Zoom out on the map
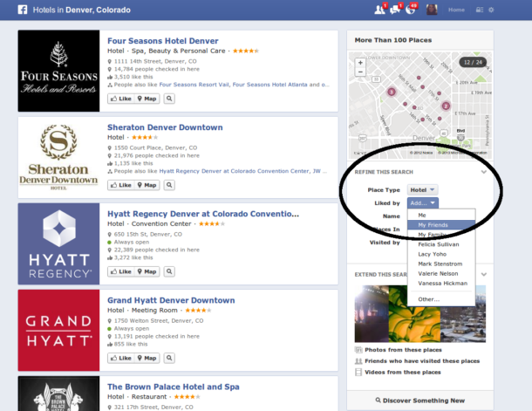Image resolution: width=532 pixels, height=411 pixels. pyautogui.click(x=360, y=72)
